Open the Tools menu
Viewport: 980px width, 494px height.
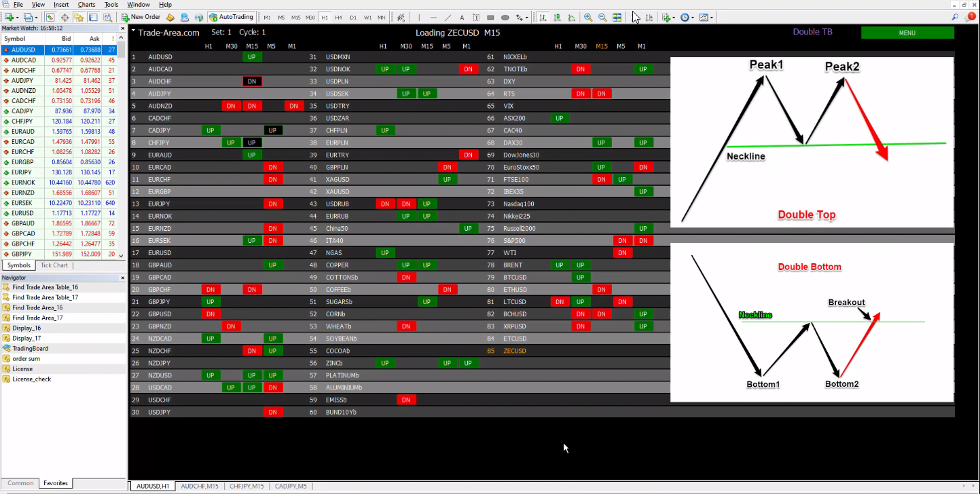[x=111, y=4]
